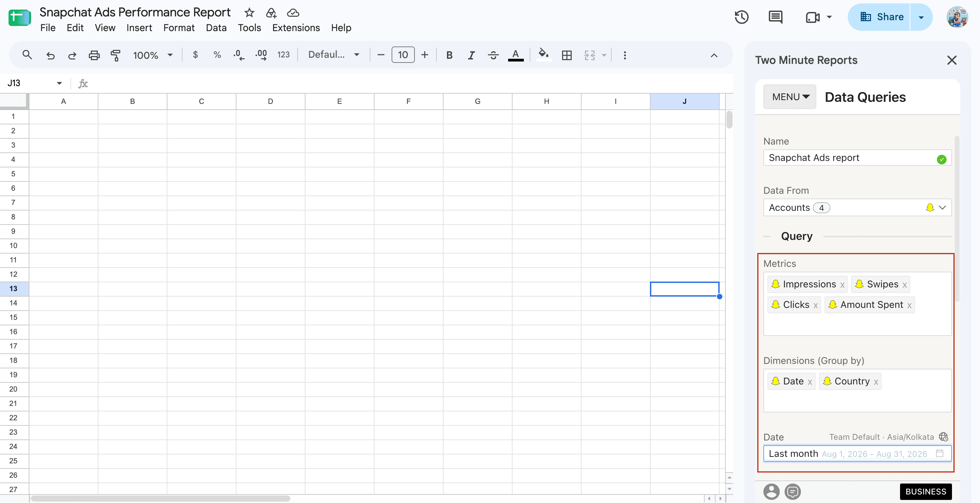Toggle bold formatting

click(449, 55)
